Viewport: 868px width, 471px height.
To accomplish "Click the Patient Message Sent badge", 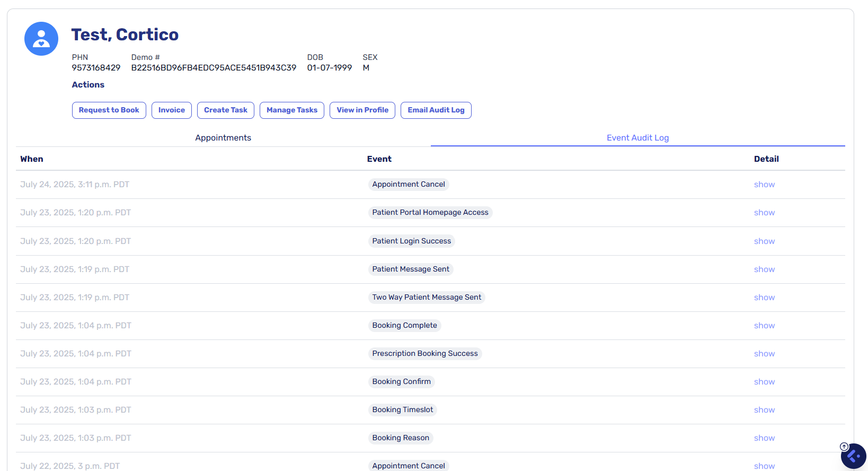I will pos(411,269).
